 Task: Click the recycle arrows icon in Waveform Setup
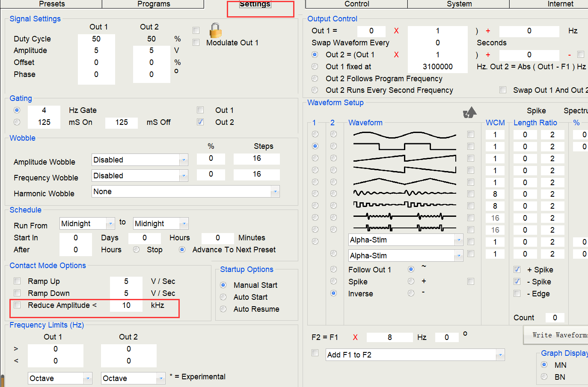[x=469, y=112]
